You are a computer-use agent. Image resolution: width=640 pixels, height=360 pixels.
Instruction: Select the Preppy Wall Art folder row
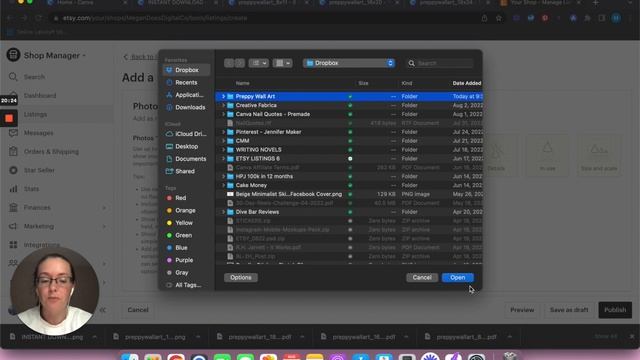pyautogui.click(x=349, y=96)
